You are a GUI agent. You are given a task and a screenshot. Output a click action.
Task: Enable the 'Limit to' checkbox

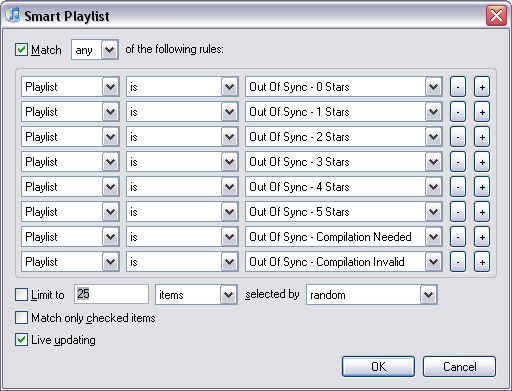pos(21,295)
